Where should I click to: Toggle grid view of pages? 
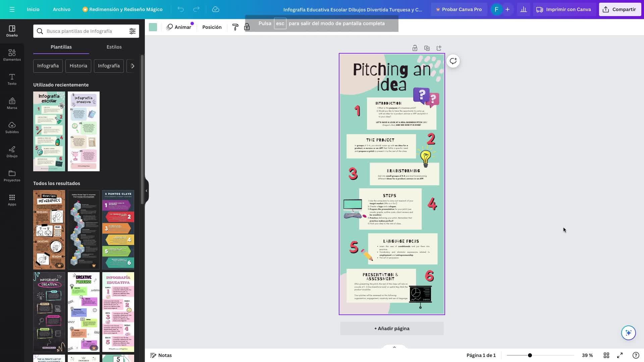tap(606, 355)
